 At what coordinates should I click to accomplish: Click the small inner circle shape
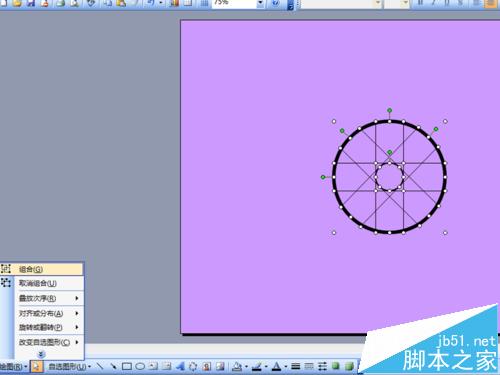[x=389, y=177]
